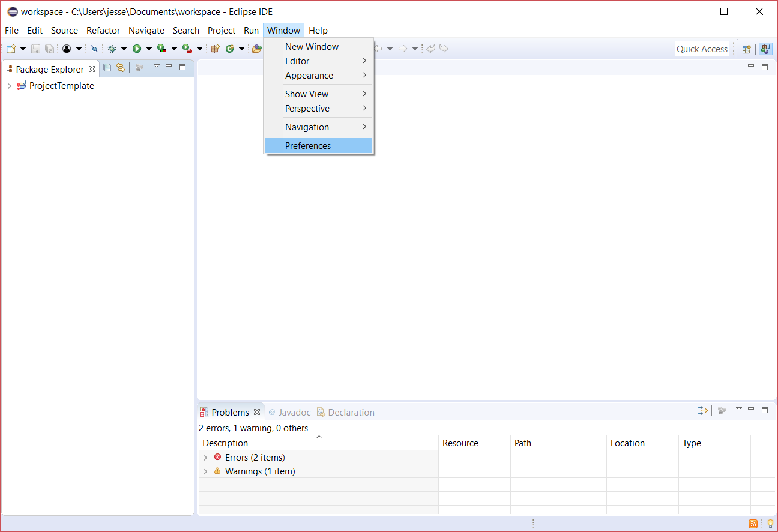Toggle Focus On Active Task in Problems view

click(x=703, y=410)
